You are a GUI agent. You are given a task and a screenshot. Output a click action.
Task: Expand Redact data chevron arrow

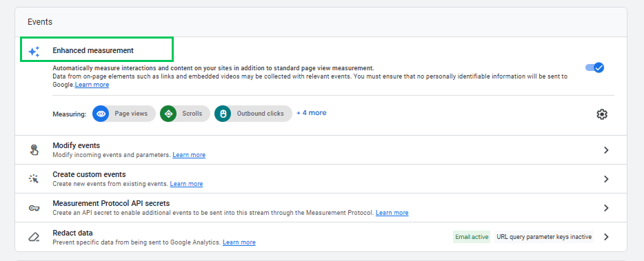coord(606,237)
